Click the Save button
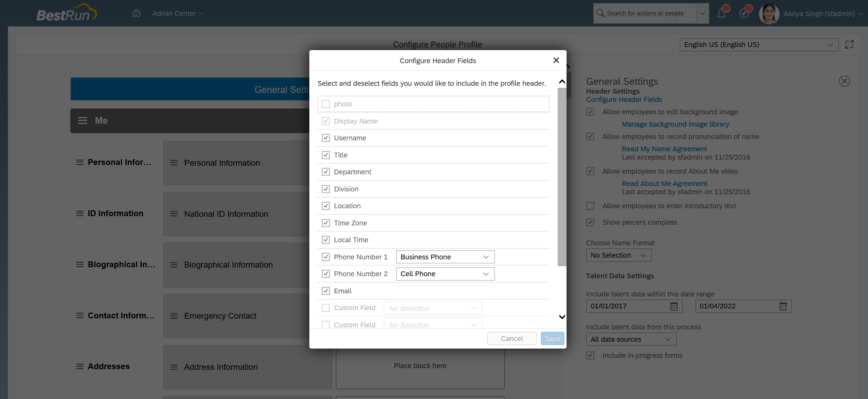This screenshot has width=868, height=399. [x=552, y=339]
